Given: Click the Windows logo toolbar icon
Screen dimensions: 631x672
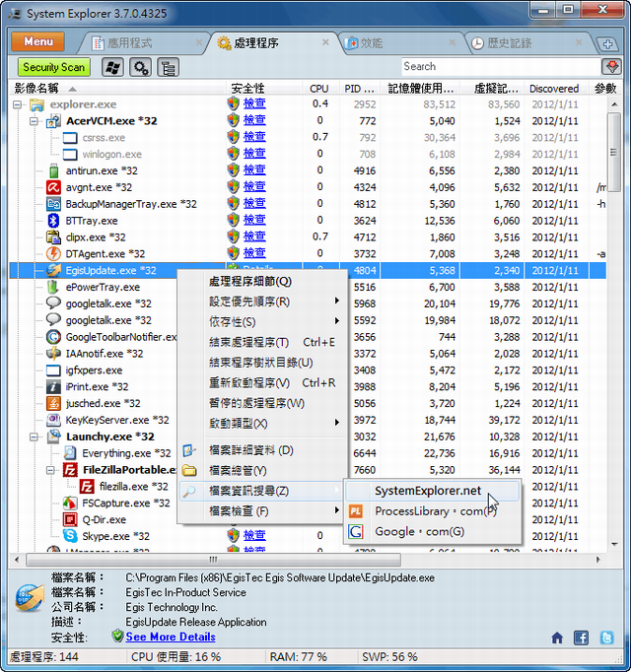Looking at the screenshot, I should [x=111, y=67].
